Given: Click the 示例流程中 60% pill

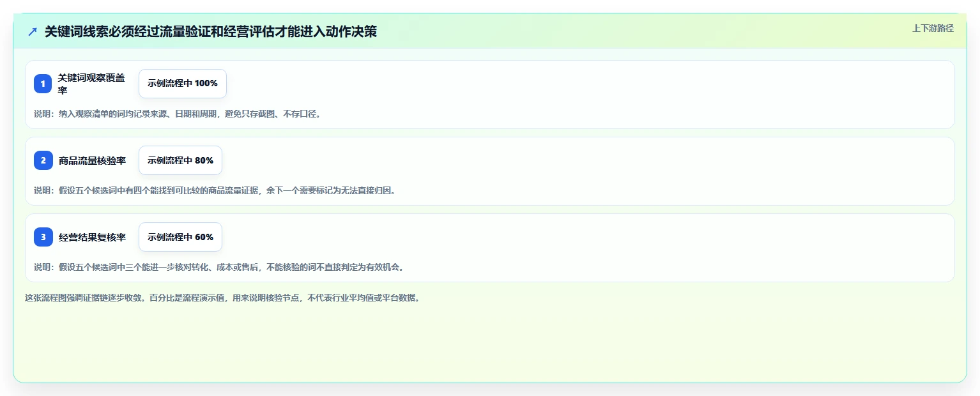Looking at the screenshot, I should point(180,237).
